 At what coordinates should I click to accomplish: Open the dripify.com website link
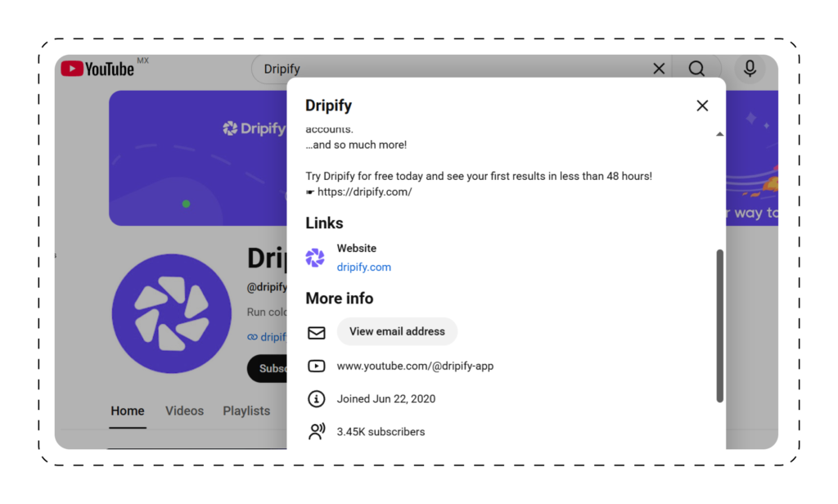(363, 268)
